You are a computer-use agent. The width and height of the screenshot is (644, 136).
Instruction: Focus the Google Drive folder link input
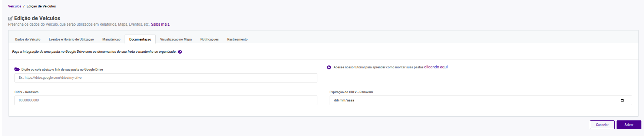166,78
